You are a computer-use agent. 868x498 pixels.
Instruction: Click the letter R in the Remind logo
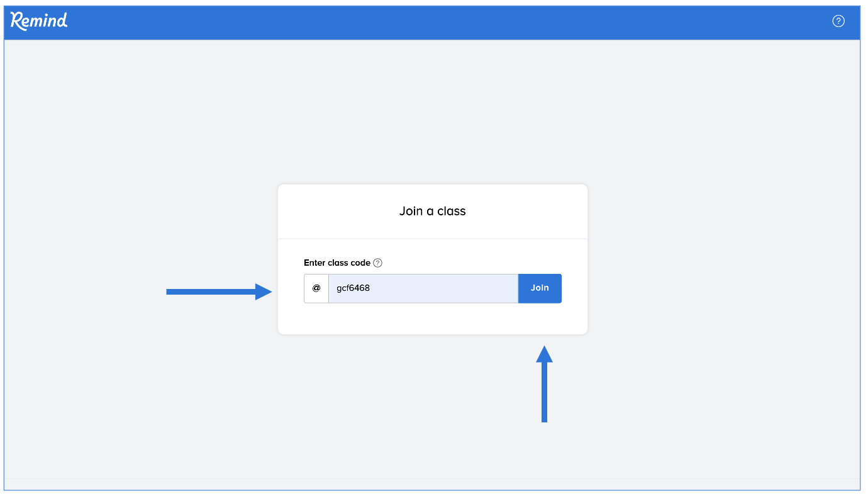18,21
